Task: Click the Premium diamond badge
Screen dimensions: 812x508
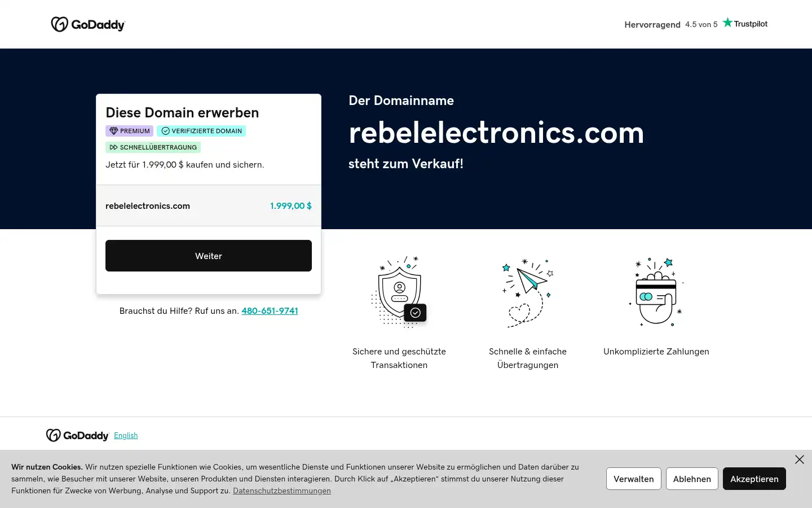Action: (129, 131)
